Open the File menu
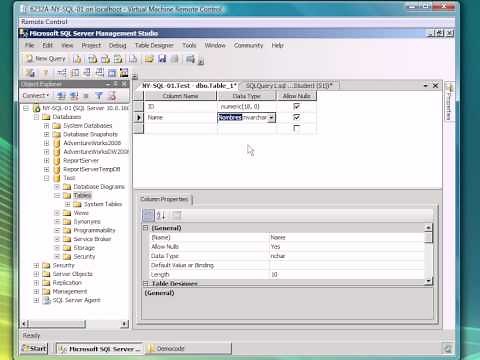The image size is (480, 360). pos(29,45)
